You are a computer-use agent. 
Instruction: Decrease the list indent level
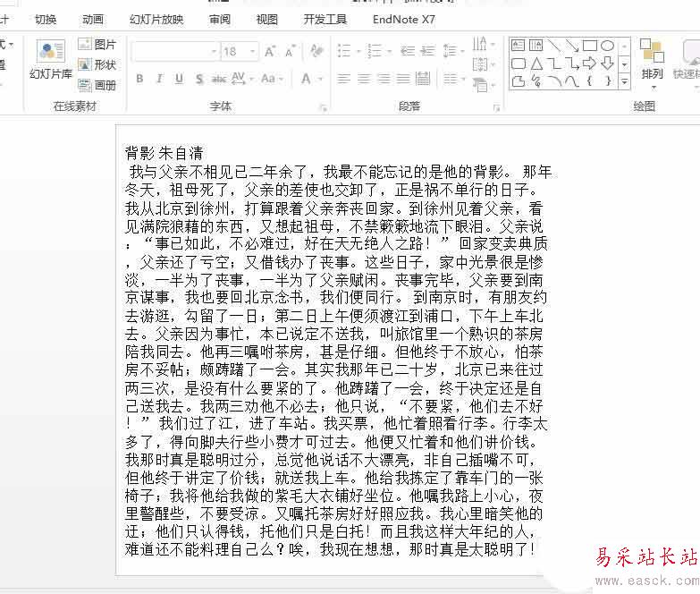click(408, 51)
